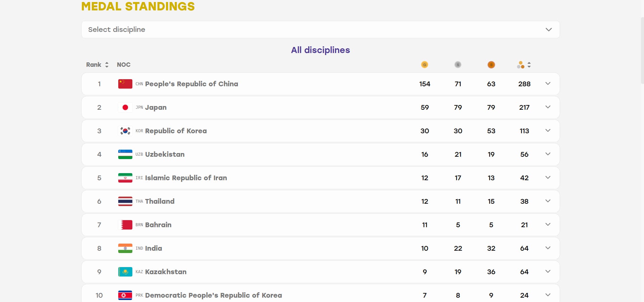Expand Kazakhstan medal breakdown
644x302 pixels.
[x=548, y=271]
